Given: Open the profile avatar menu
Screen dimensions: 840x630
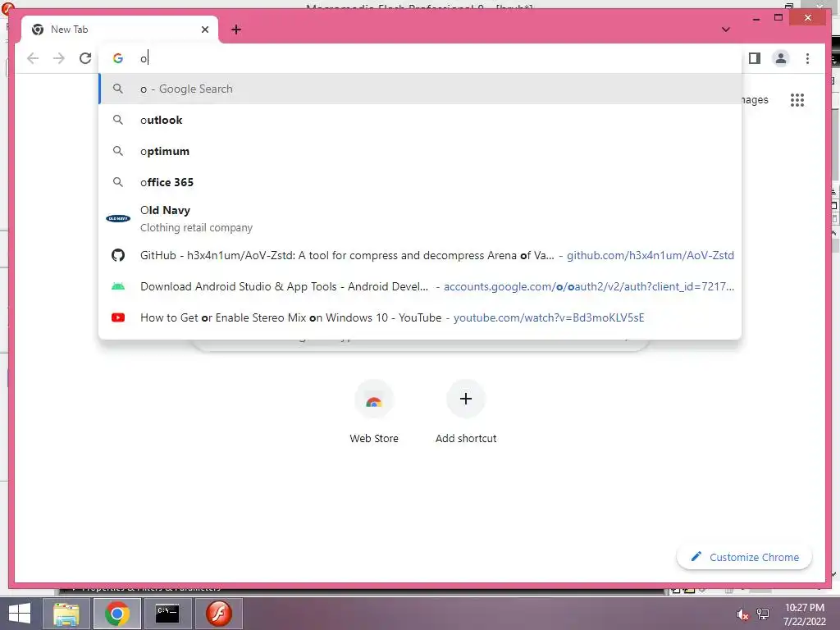Looking at the screenshot, I should [x=781, y=58].
